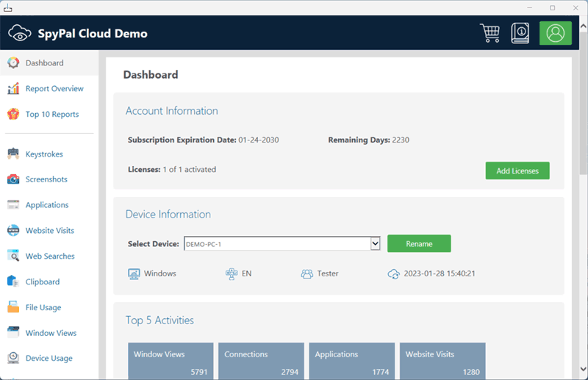Select the Top 10 Reports item
This screenshot has width=588, height=380.
(x=51, y=114)
